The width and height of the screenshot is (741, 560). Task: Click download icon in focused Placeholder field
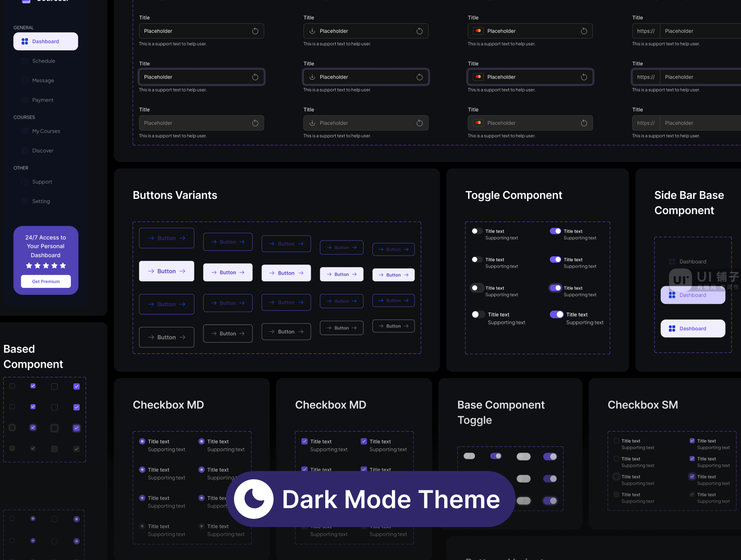coord(312,77)
